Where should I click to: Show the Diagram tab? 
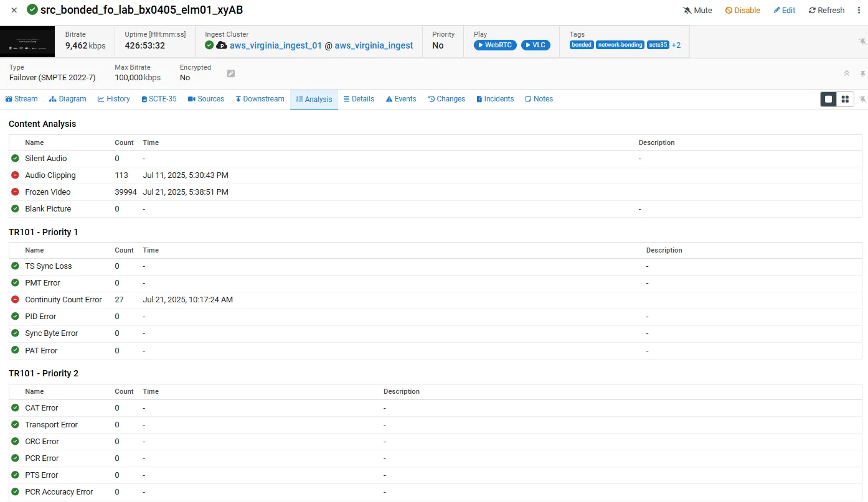(x=68, y=99)
